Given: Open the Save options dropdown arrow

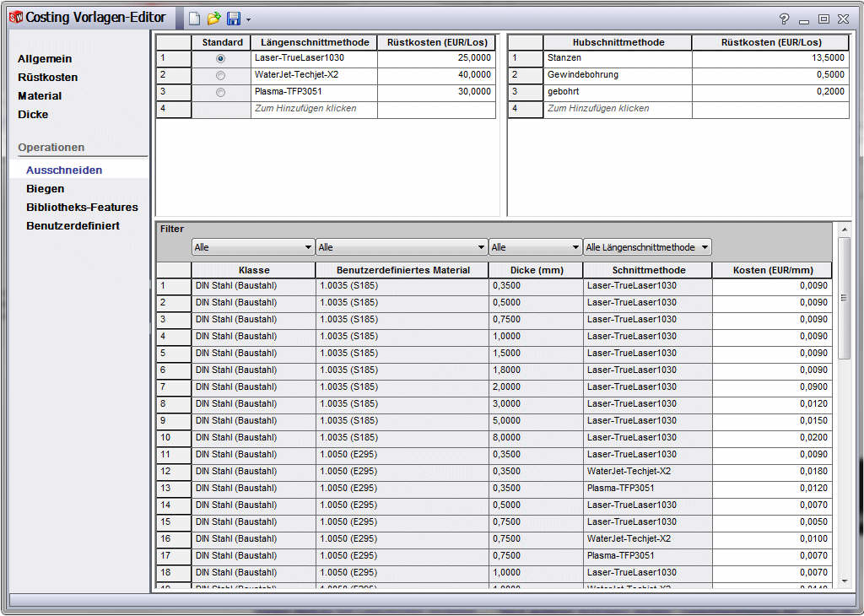Looking at the screenshot, I should point(249,20).
